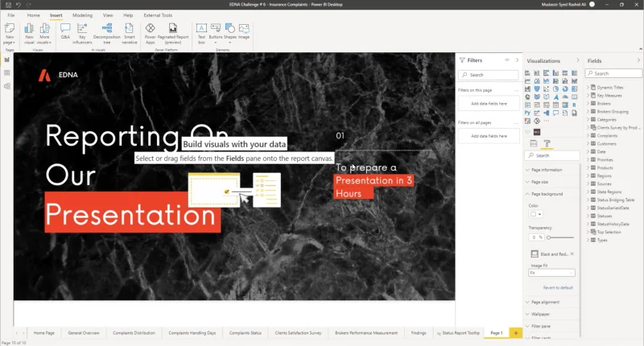This screenshot has width=644, height=346.
Task: Insert an Image from the ribbon
Action: click(244, 31)
